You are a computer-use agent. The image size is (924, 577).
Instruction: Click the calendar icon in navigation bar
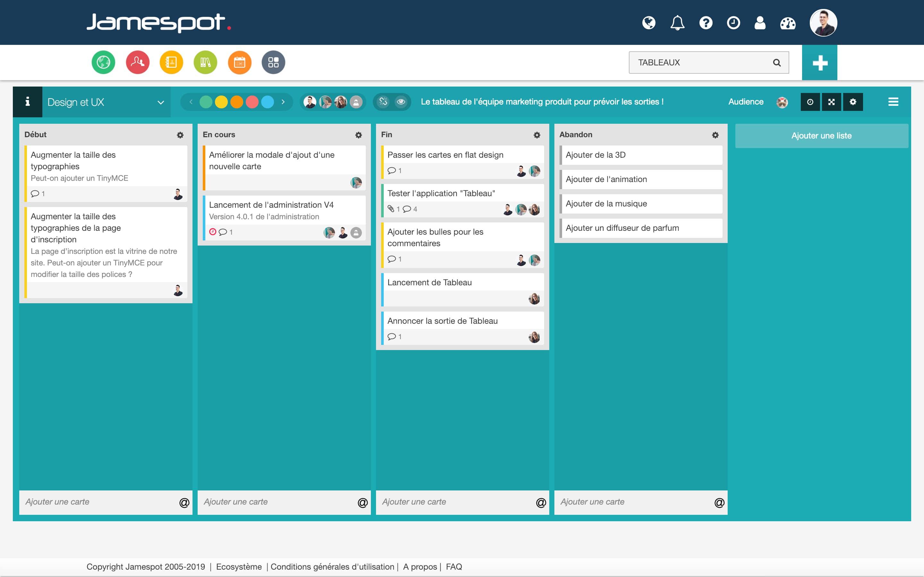[239, 62]
